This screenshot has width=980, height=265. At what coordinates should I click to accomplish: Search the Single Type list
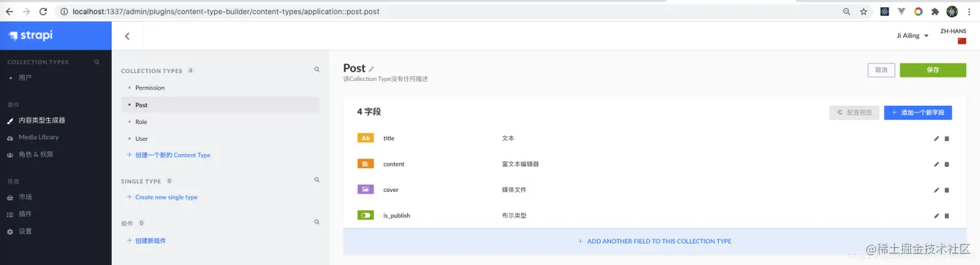pos(317,180)
